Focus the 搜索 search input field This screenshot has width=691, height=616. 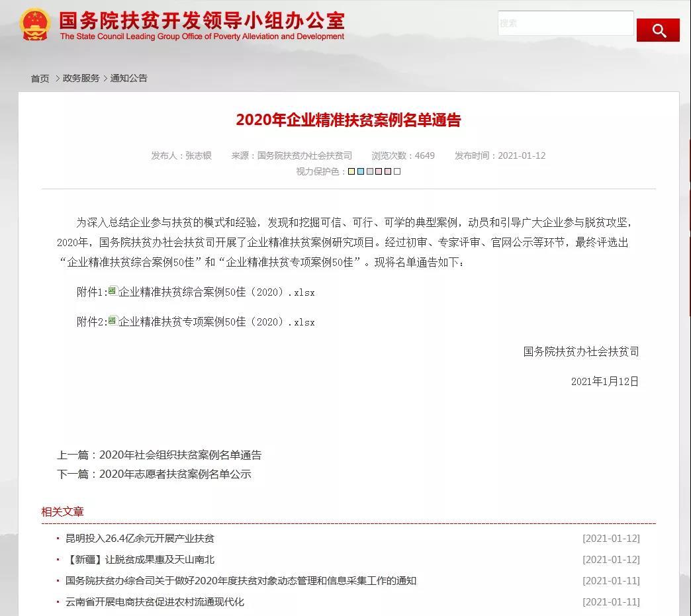(x=565, y=23)
